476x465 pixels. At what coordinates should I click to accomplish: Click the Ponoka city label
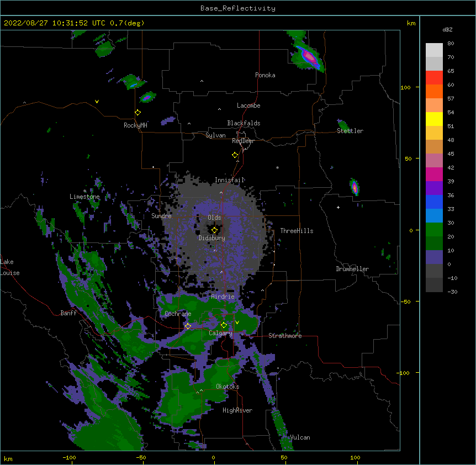tap(265, 75)
